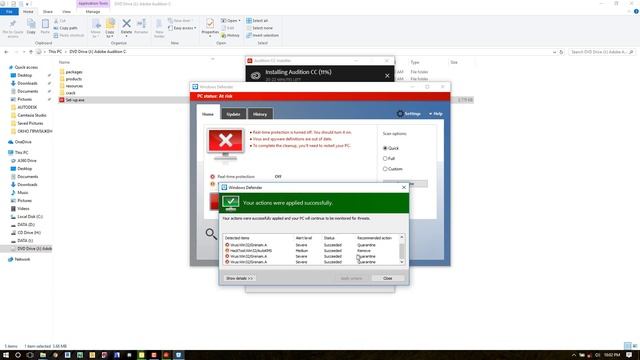Open the Copy to dropdown in ribbon
The width and height of the screenshot is (640, 360).
pyautogui.click(x=110, y=28)
